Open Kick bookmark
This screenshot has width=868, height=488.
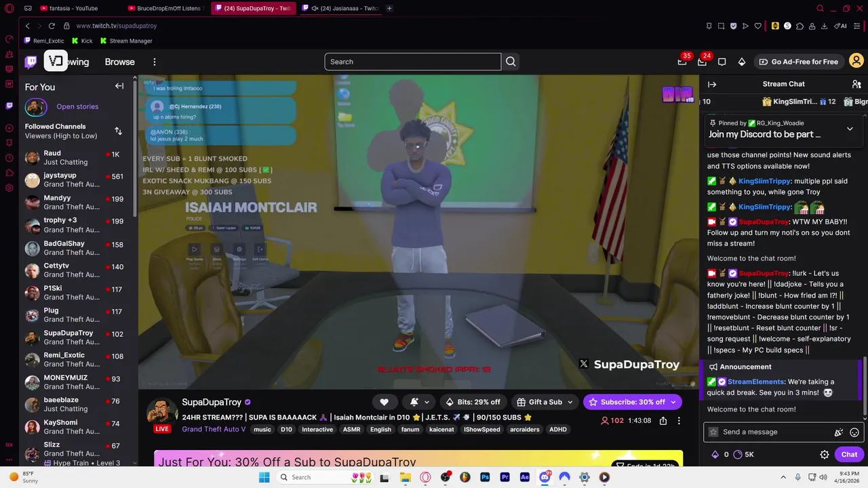(82, 41)
